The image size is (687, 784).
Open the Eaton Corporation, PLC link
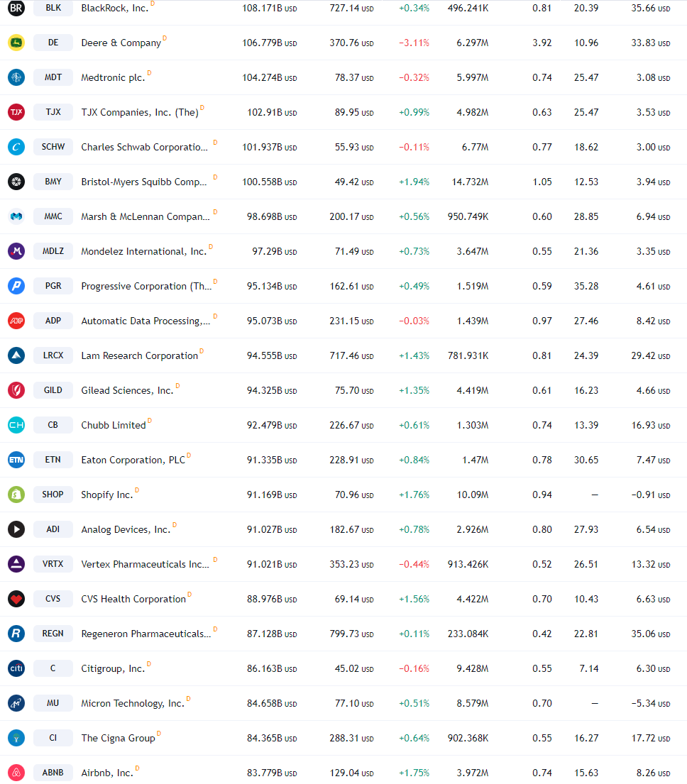(x=133, y=460)
